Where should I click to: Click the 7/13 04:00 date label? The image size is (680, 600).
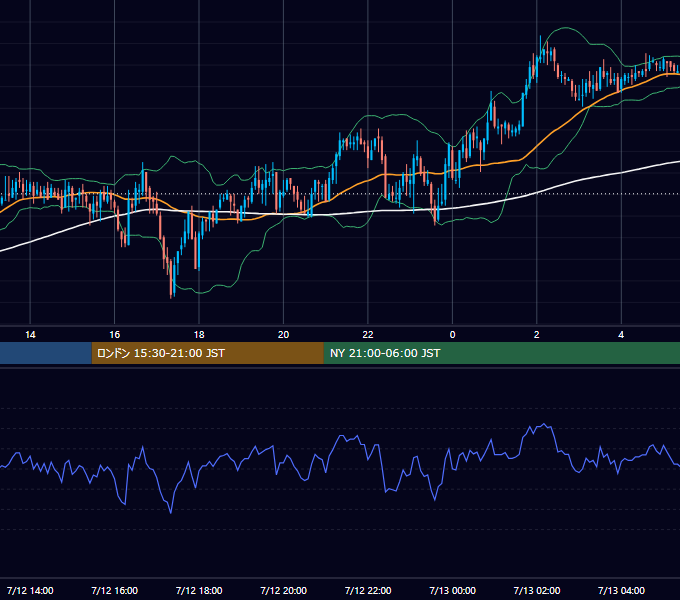coord(621,590)
